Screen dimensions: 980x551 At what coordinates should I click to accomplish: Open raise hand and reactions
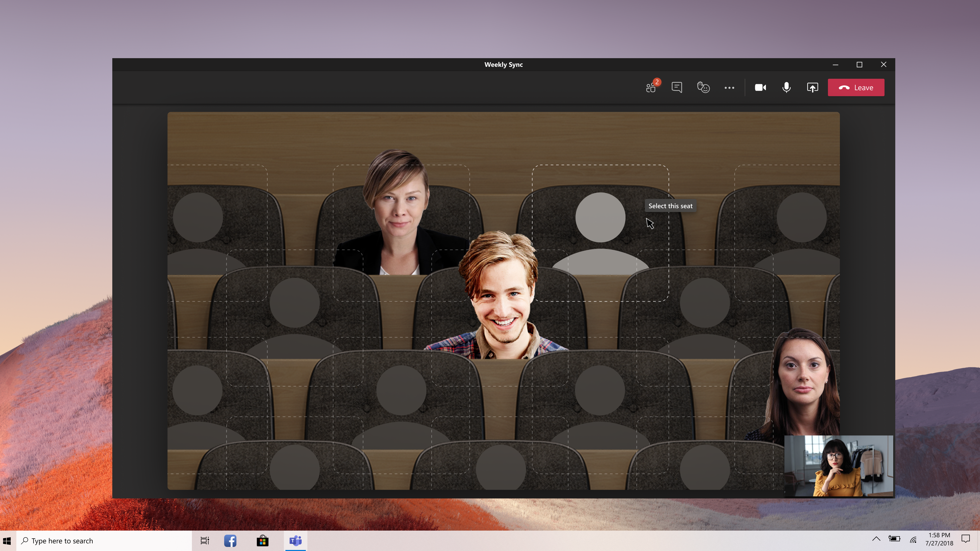(x=703, y=87)
